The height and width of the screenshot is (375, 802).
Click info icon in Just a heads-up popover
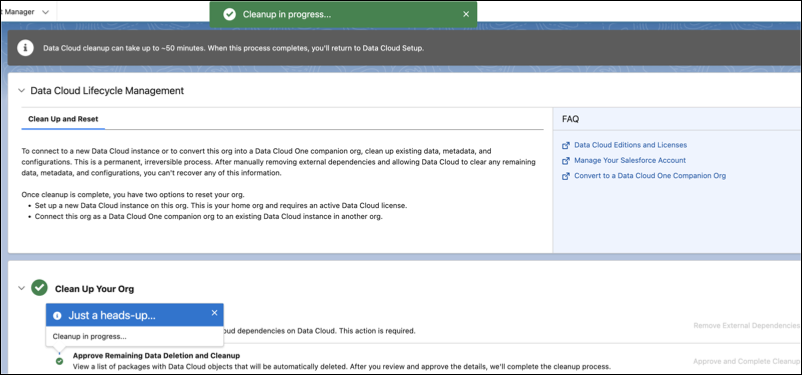tap(57, 316)
